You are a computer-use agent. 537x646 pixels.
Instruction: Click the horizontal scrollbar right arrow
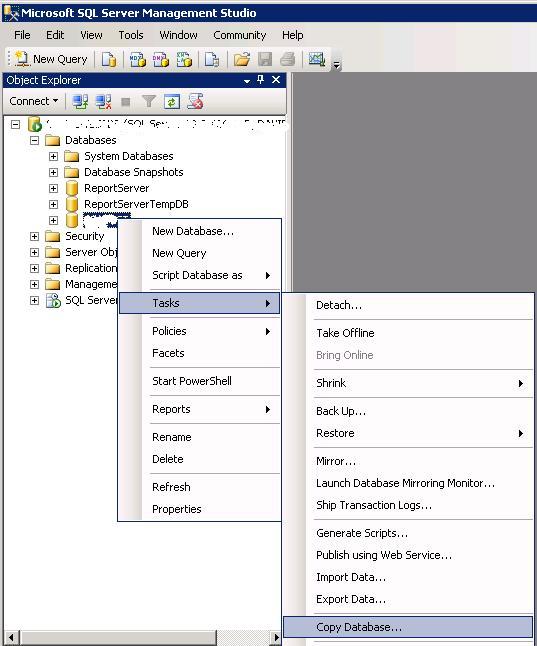(x=275, y=638)
